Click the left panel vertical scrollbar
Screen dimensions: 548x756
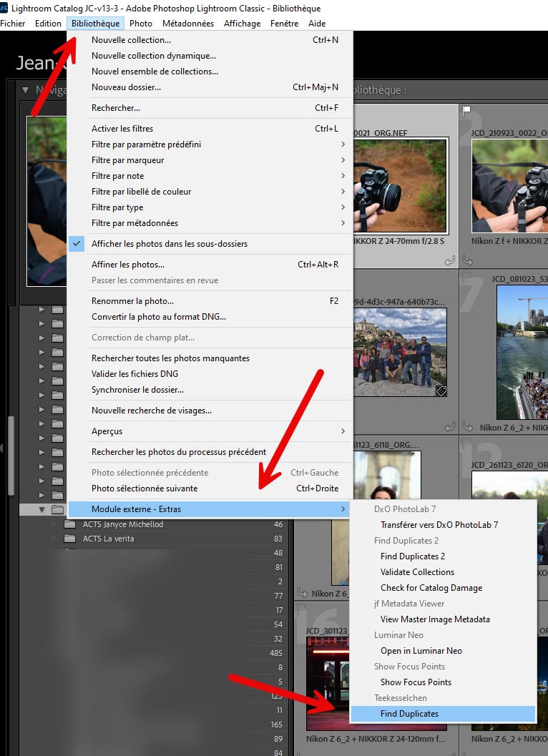coord(11,456)
